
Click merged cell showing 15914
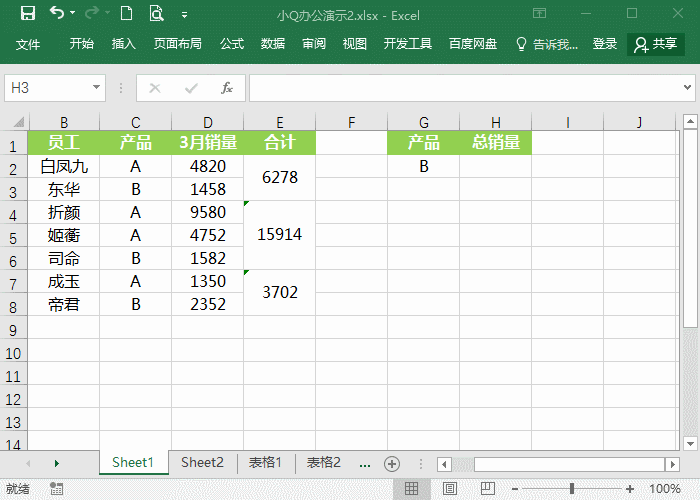coord(279,235)
